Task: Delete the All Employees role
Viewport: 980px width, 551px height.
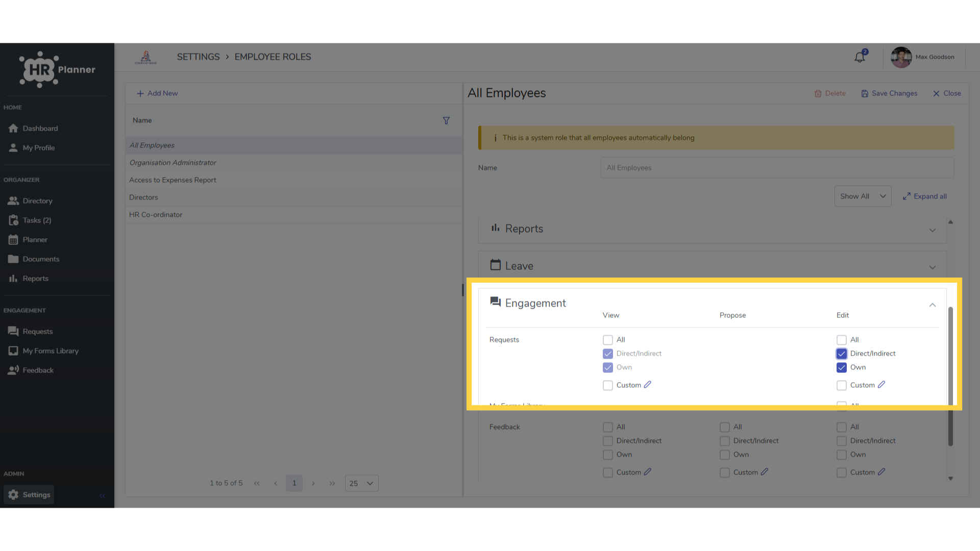Action: click(x=830, y=93)
